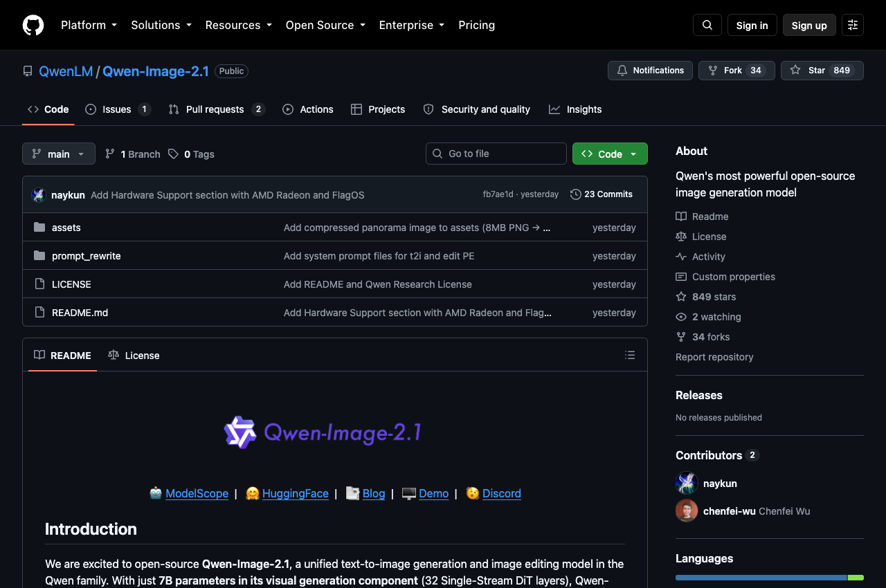The width and height of the screenshot is (886, 588).
Task: Focus the Go to file field
Action: point(496,154)
